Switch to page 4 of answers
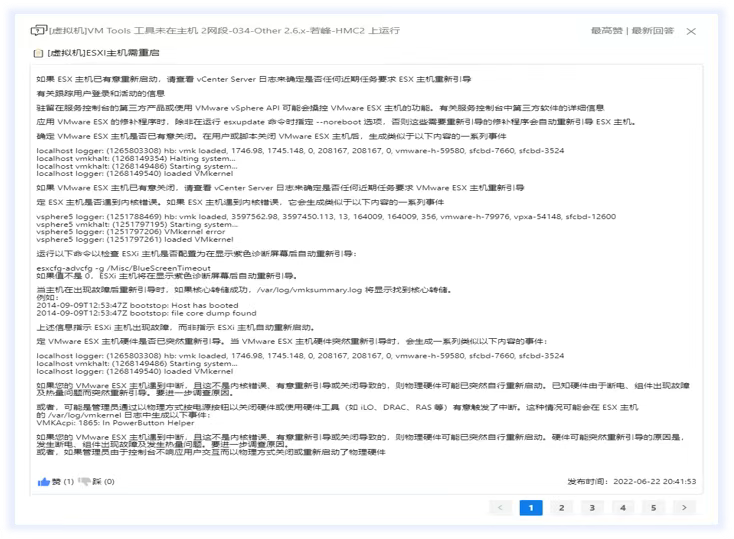This screenshot has height=539, width=734. [x=623, y=508]
